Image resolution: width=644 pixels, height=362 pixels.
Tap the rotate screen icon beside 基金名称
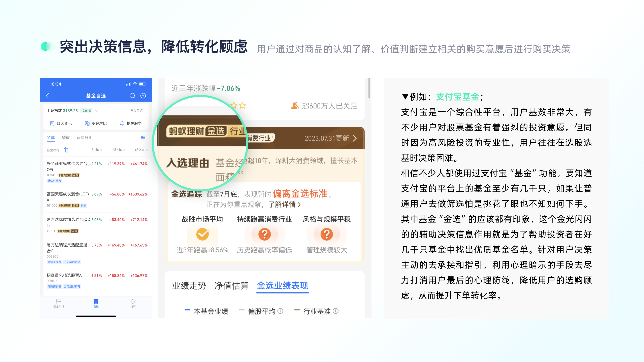pos(65,150)
